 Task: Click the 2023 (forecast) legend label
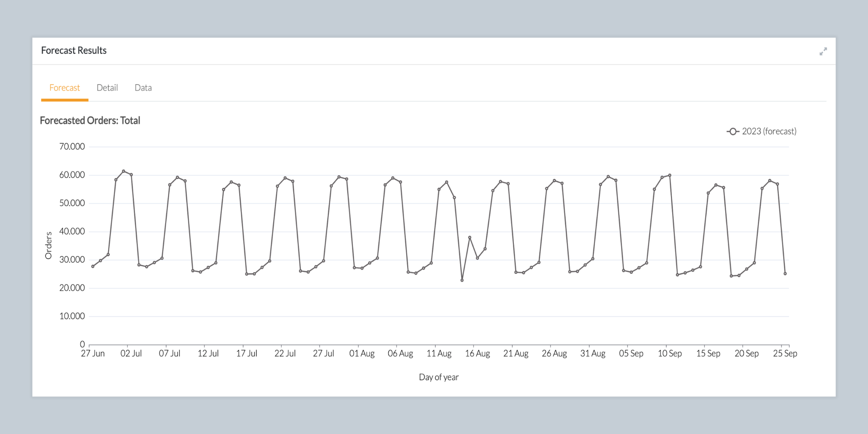pyautogui.click(x=769, y=131)
